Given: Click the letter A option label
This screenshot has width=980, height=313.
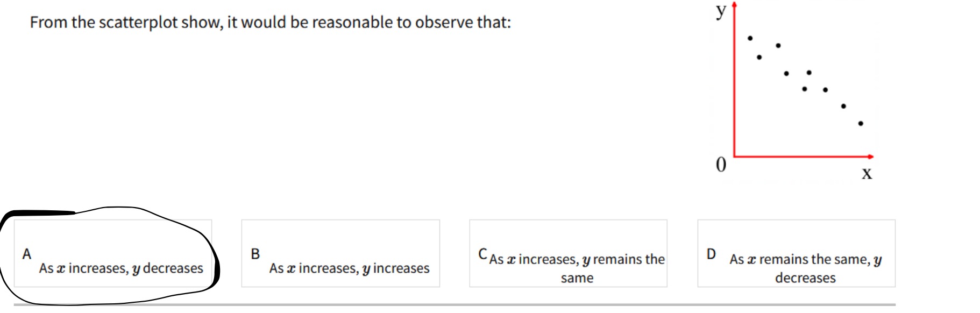Looking at the screenshot, I should tap(27, 254).
